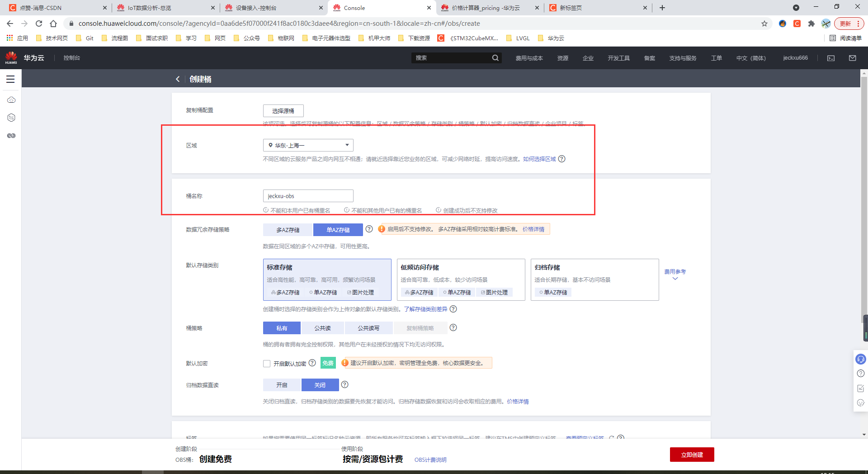Switch to the 点赞-消息-CSDN browser tab
Viewport: 868px width, 474px height.
coord(57,8)
